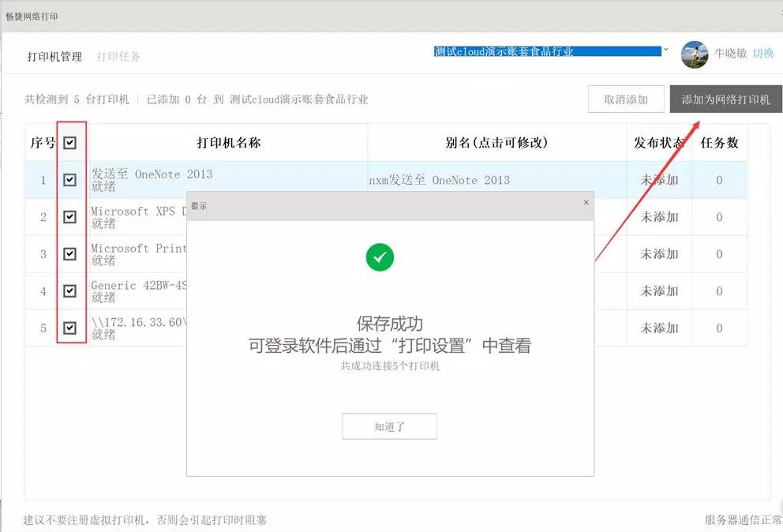This screenshot has width=783, height=532.
Task: Click the 添加为网络打印机 button
Action: click(725, 99)
